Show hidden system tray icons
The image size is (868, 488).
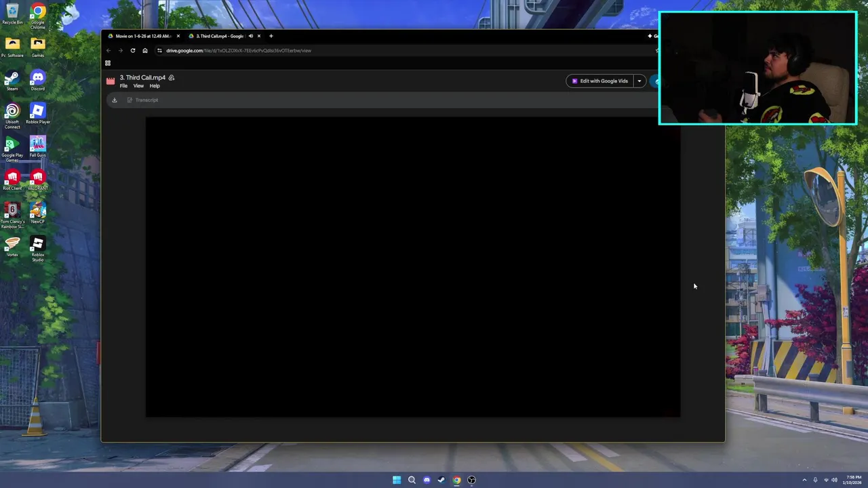(804, 480)
